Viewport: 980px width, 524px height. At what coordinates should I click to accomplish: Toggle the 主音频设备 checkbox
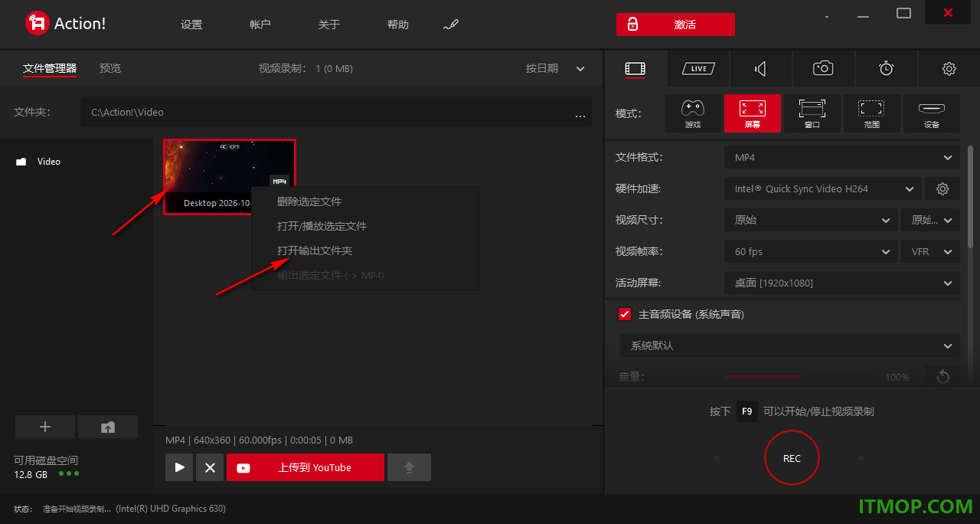[624, 314]
